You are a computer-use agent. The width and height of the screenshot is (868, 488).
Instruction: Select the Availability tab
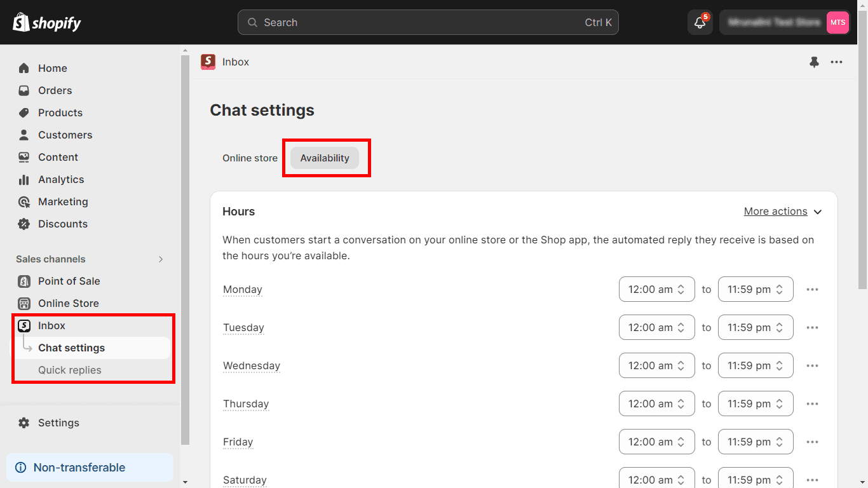click(325, 158)
